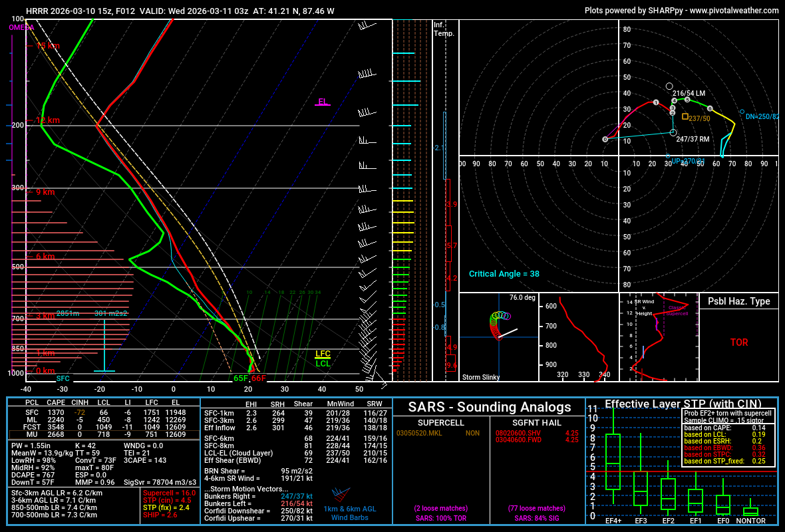Select the Bunkers left 216/54 LM hodograph marker
This screenshot has height=532, width=785.
tap(669, 86)
